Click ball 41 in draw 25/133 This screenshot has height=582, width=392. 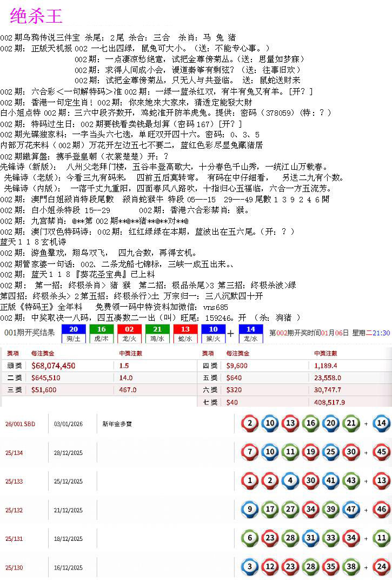click(x=331, y=480)
